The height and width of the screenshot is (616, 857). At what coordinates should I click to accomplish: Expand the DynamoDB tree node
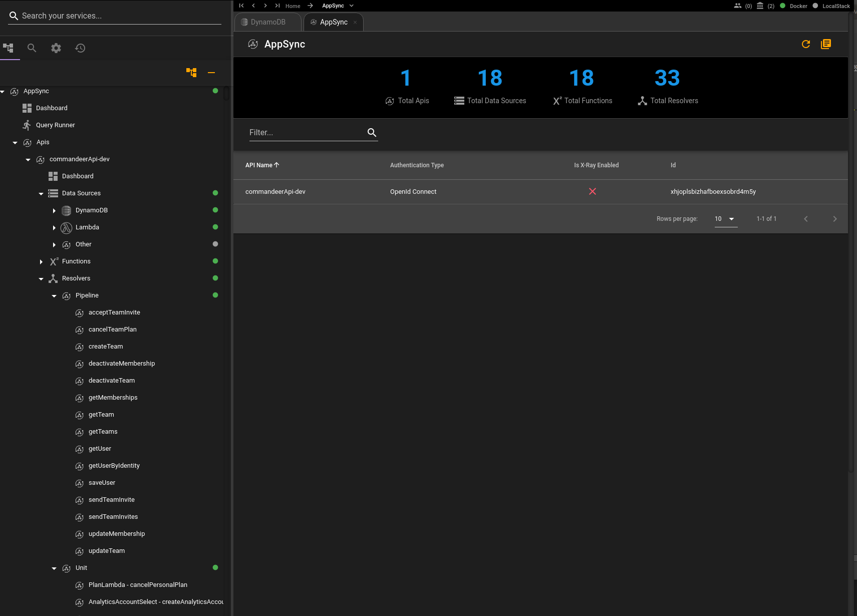click(54, 211)
